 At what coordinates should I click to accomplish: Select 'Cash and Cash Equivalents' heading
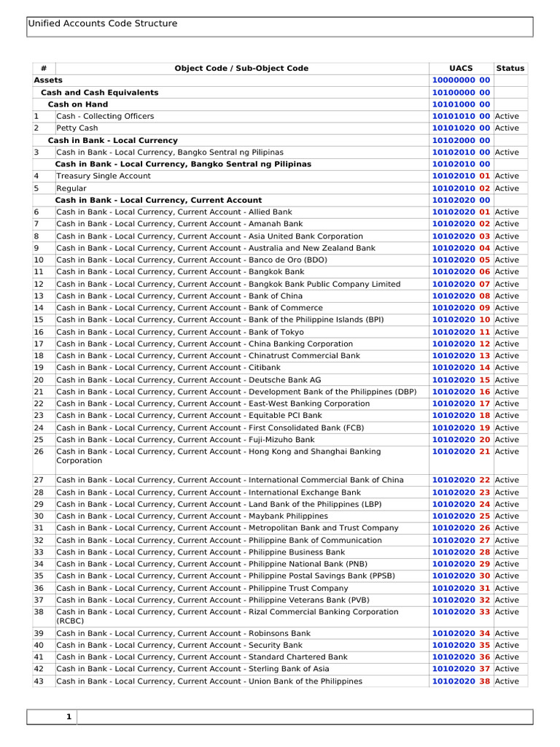point(99,93)
